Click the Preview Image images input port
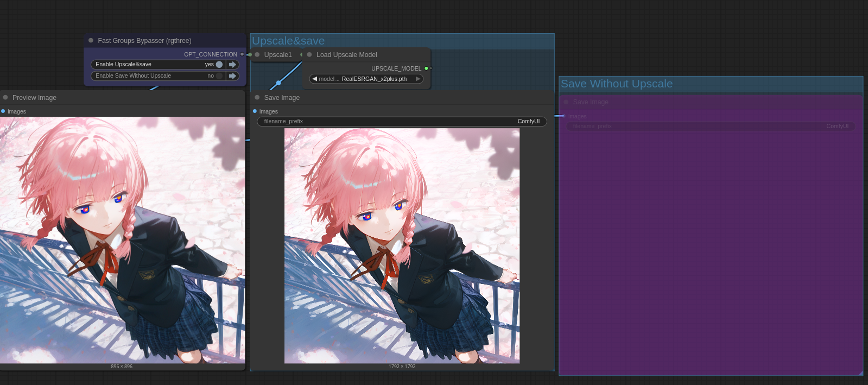 (x=3, y=111)
